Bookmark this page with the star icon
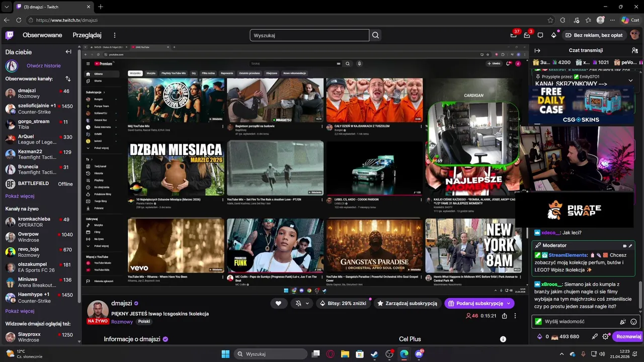 [550, 20]
